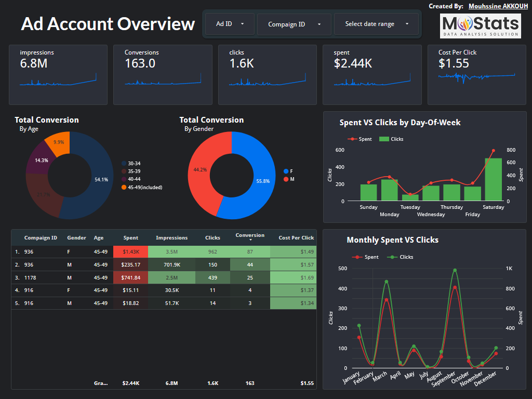Sort table by Spent column header
The height and width of the screenshot is (399, 532).
pyautogui.click(x=131, y=238)
